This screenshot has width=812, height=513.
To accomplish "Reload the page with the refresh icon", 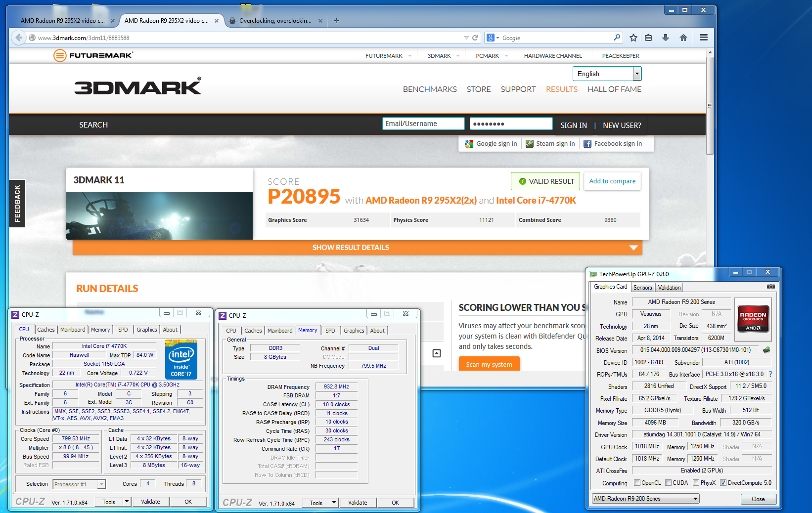I will click(475, 38).
